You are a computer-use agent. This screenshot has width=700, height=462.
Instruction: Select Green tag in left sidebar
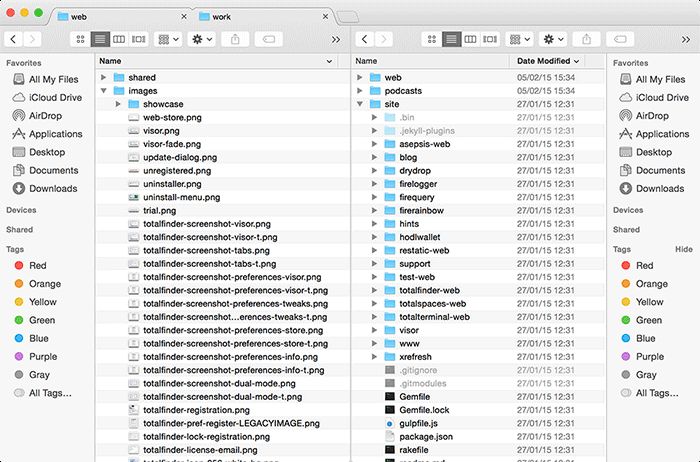[35, 320]
